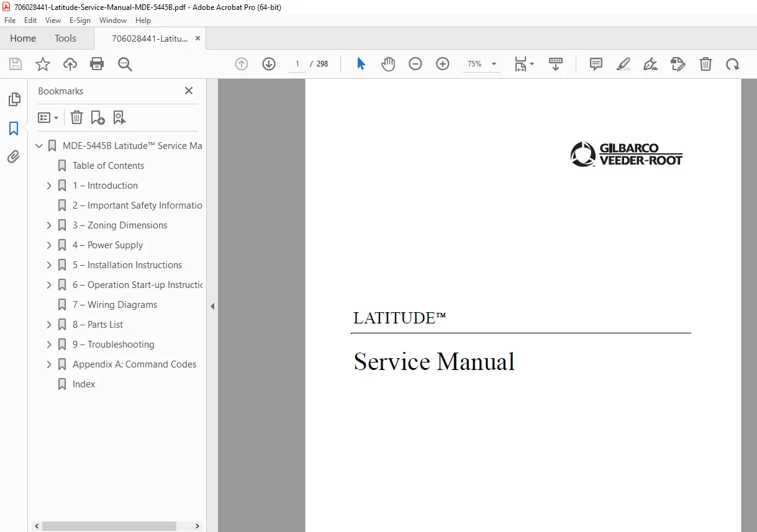
Task: Add a new bookmark icon
Action: [97, 117]
